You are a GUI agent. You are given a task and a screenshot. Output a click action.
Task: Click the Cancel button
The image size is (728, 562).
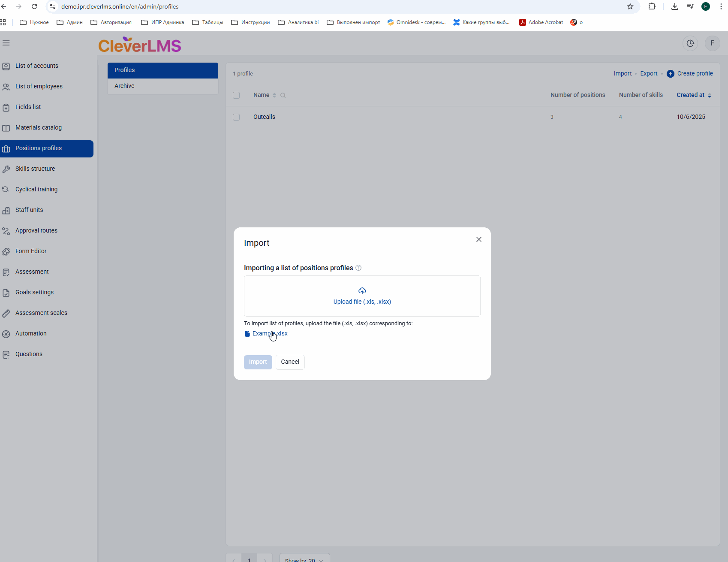point(290,362)
